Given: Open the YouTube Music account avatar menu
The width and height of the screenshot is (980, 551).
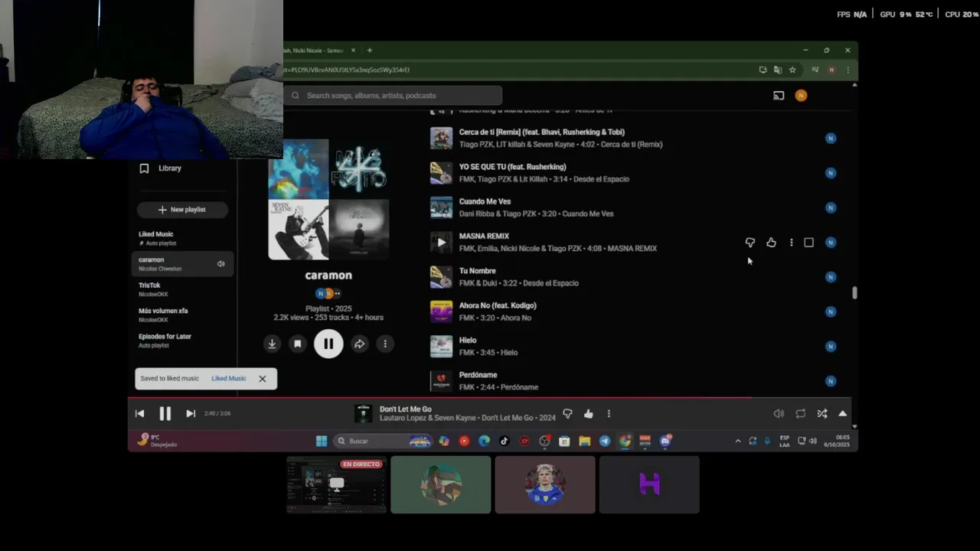Looking at the screenshot, I should [x=801, y=96].
